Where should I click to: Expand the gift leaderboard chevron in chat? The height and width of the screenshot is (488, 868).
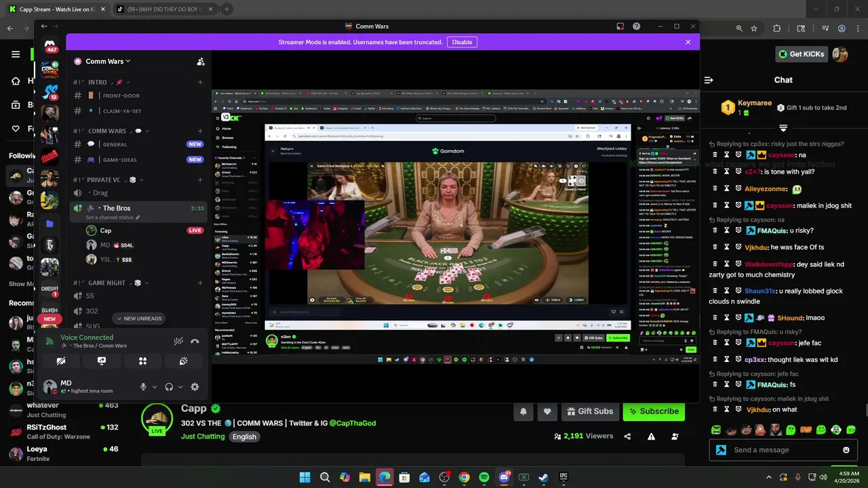pos(783,127)
